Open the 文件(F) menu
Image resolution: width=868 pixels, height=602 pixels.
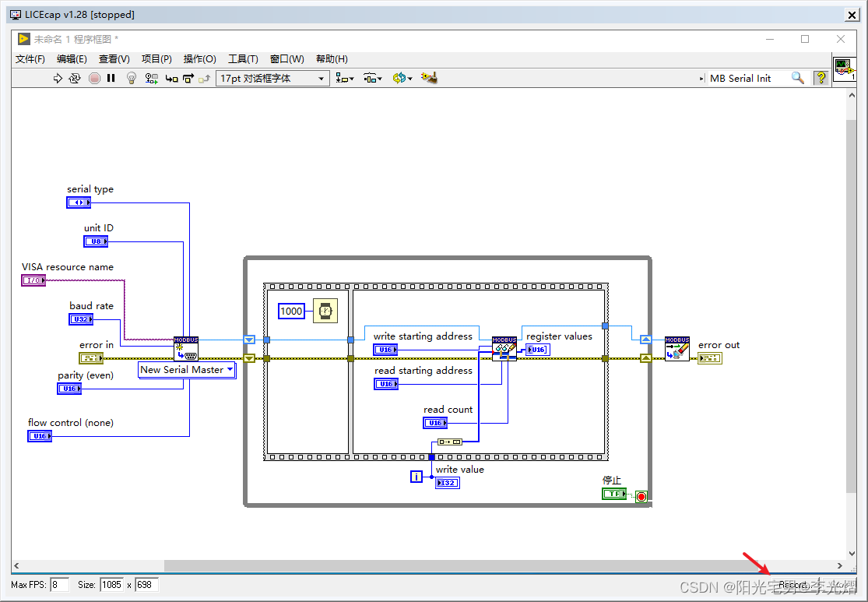click(x=30, y=58)
